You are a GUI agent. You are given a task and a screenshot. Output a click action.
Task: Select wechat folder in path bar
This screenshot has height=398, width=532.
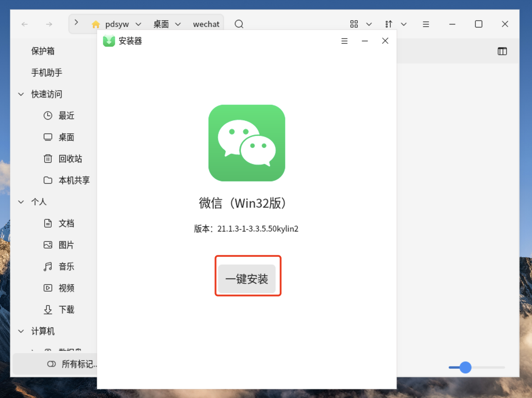[x=206, y=24]
